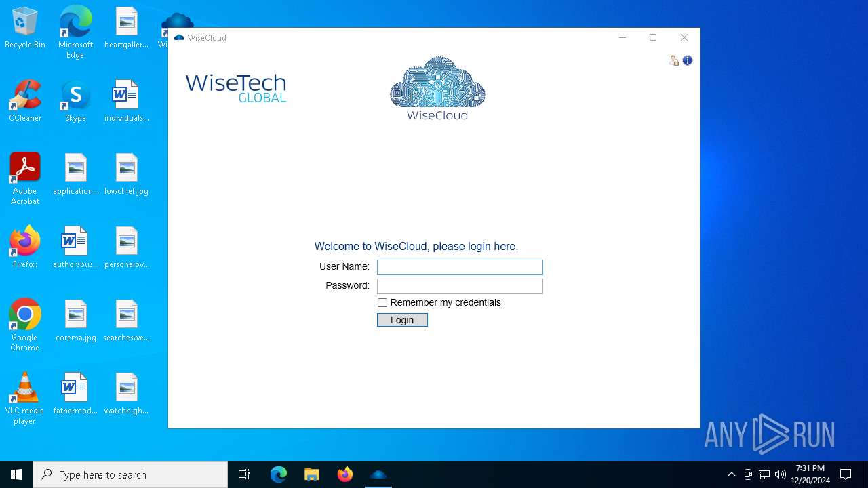The image size is (868, 488).
Task: Click the user lock icon in WiseCloud
Action: (673, 60)
